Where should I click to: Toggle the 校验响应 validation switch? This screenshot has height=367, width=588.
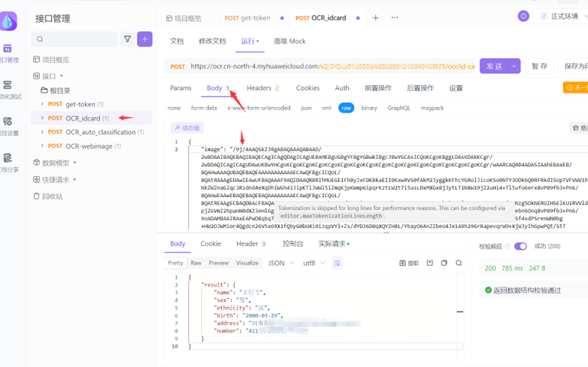tap(521, 246)
